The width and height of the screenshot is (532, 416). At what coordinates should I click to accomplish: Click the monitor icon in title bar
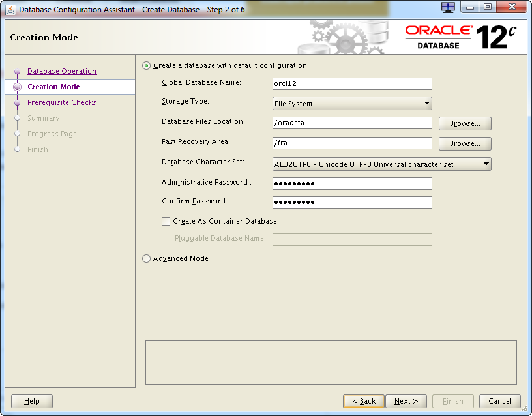pyautogui.click(x=448, y=7)
